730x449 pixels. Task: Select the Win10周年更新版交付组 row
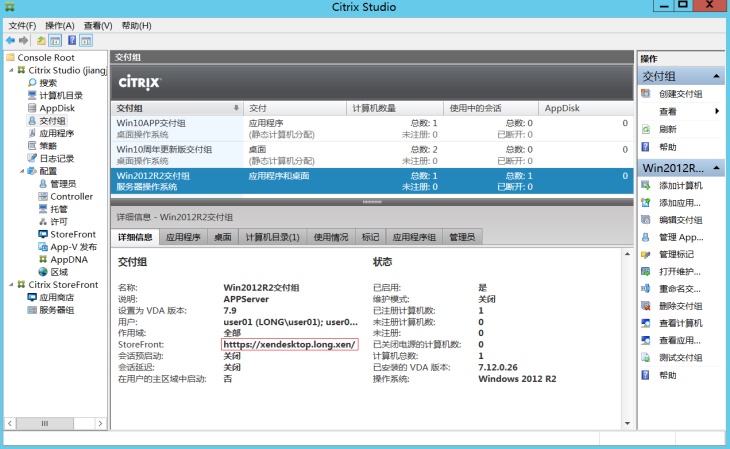pyautogui.click(x=372, y=155)
